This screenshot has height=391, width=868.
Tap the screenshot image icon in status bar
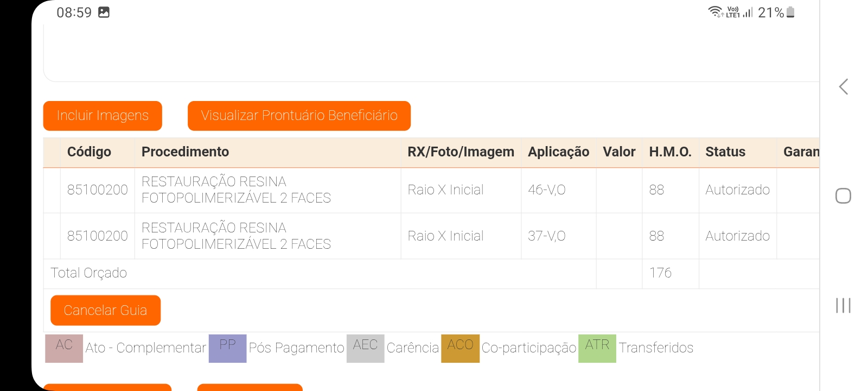(104, 12)
